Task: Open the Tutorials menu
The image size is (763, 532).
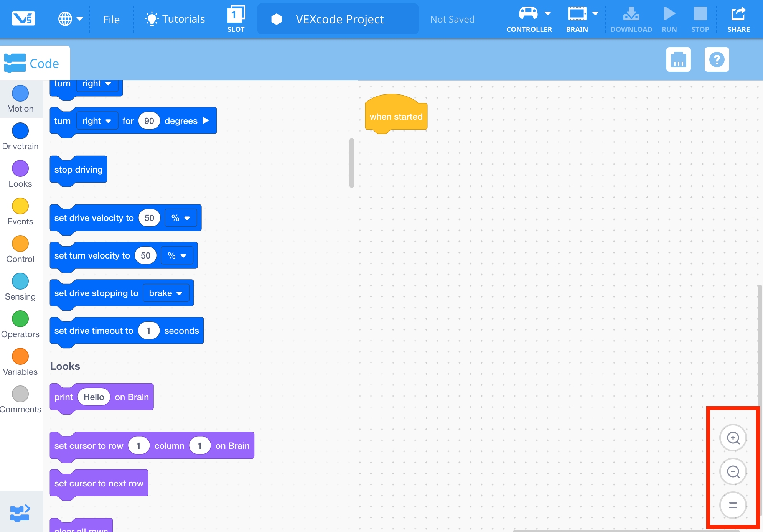Action: point(175,18)
